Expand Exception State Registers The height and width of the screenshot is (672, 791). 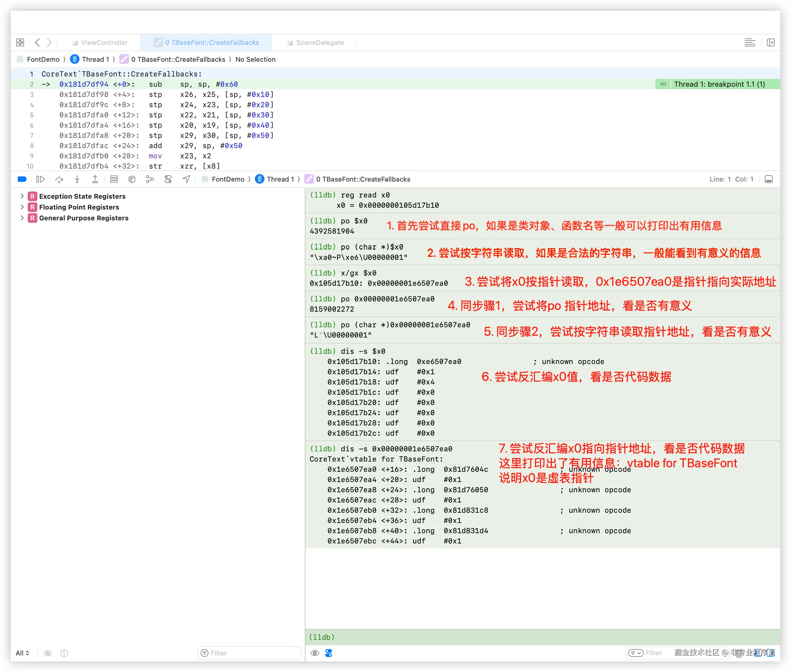(x=22, y=196)
